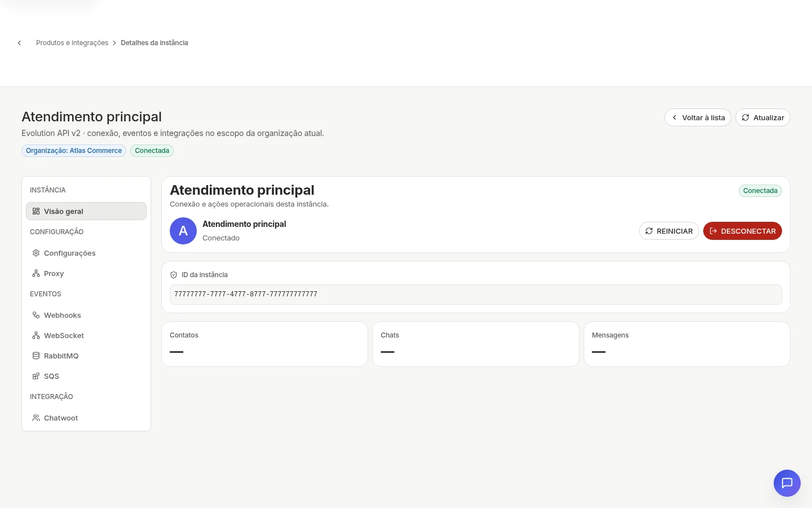Click the Configurações gear icon
The image size is (812, 508).
pos(36,253)
